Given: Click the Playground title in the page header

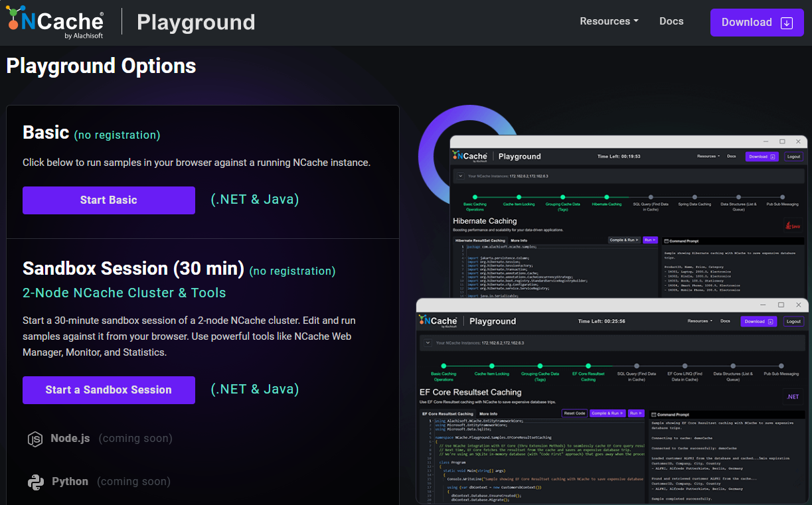Looking at the screenshot, I should (196, 22).
